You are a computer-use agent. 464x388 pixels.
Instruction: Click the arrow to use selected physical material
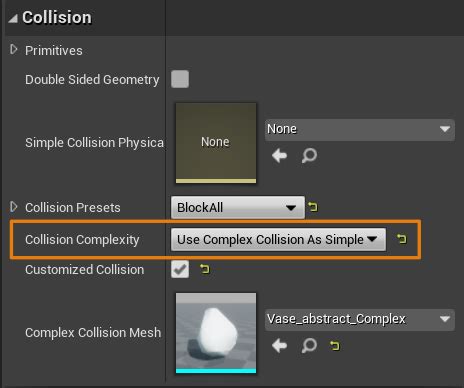(x=279, y=156)
